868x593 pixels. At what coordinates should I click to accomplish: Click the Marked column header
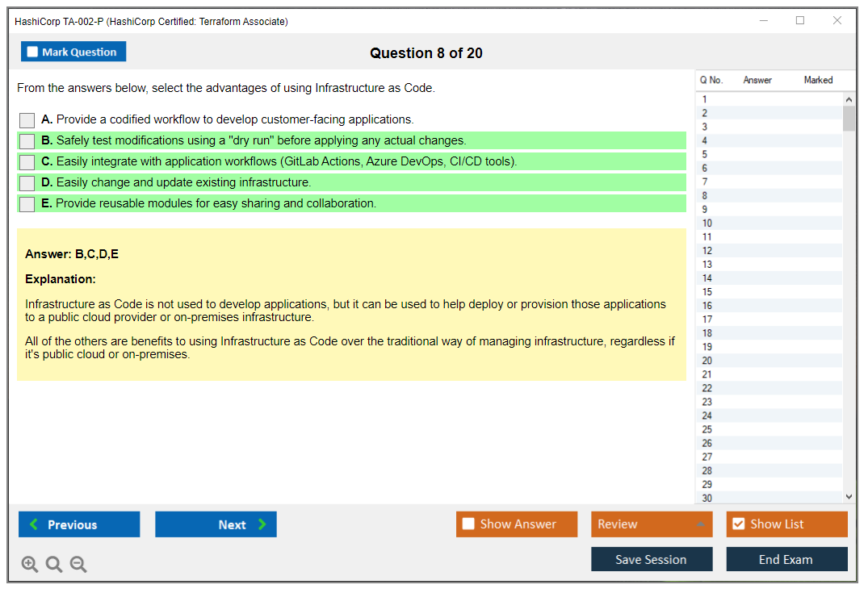818,80
